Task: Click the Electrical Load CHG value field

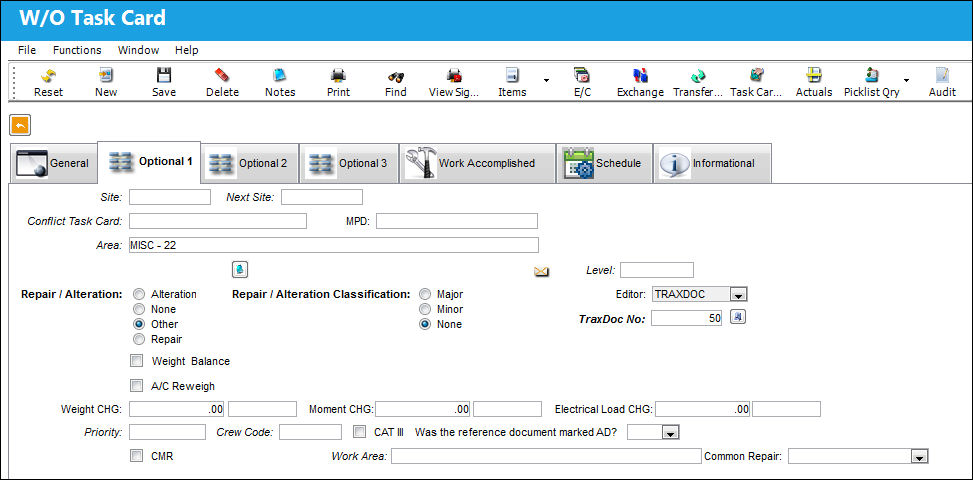Action: [x=702, y=409]
